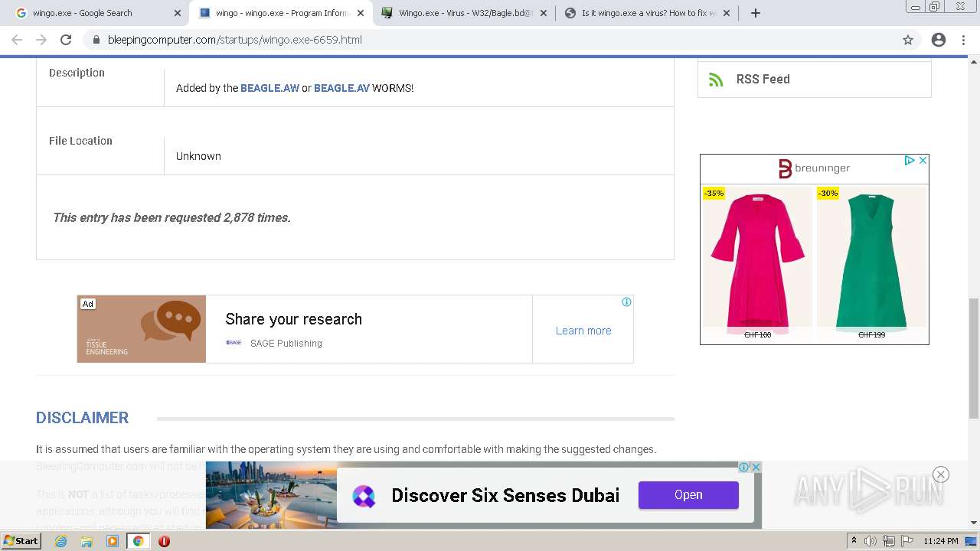Viewport: 980px width, 551px height.
Task: Click the SAGE ad info icon
Action: [626, 302]
